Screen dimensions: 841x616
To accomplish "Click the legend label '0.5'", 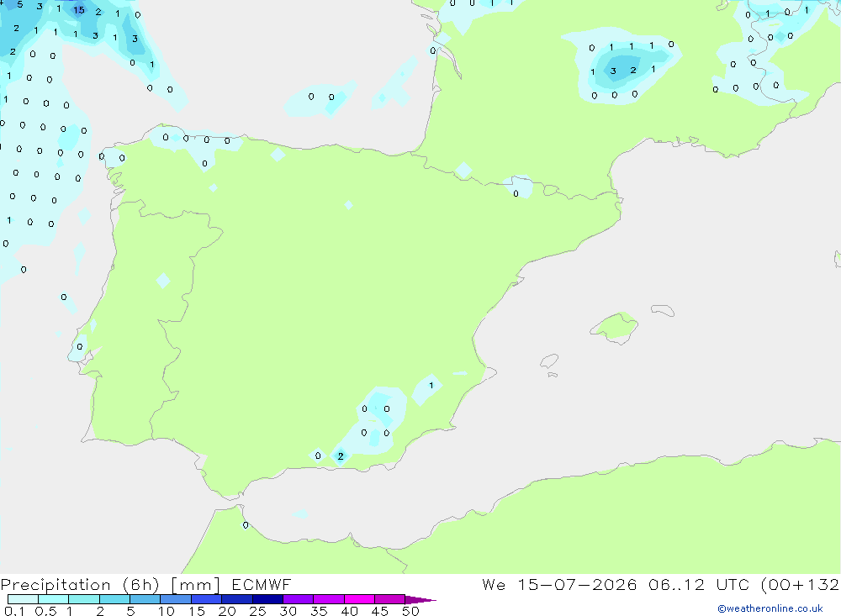I will 45,611.
